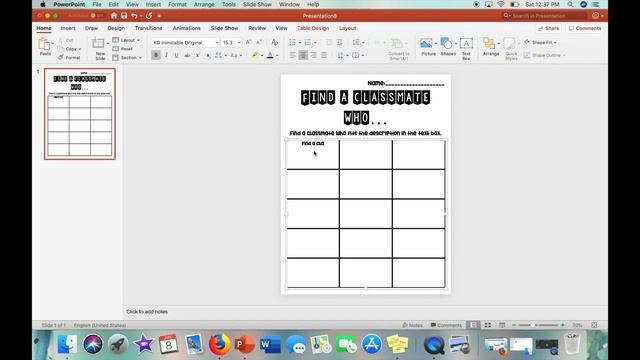Click the save icon in title bar
The height and width of the screenshot is (360, 640).
[124, 16]
